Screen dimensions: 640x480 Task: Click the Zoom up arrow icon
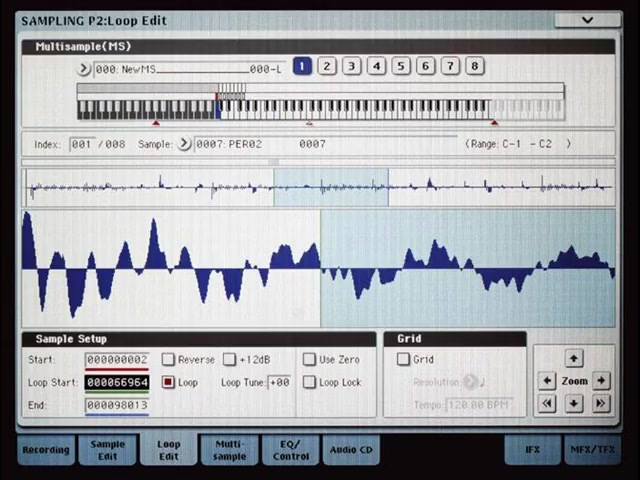[574, 359]
